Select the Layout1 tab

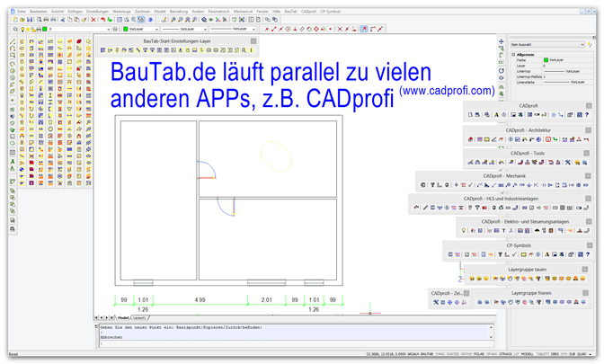pyautogui.click(x=139, y=318)
